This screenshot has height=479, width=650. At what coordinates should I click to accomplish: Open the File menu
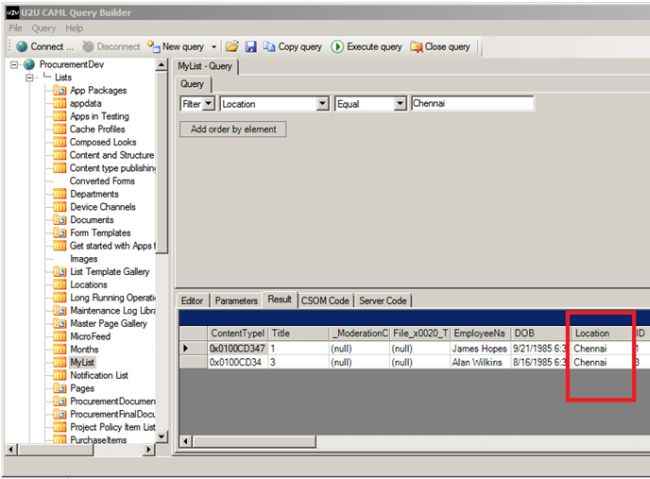click(x=15, y=28)
